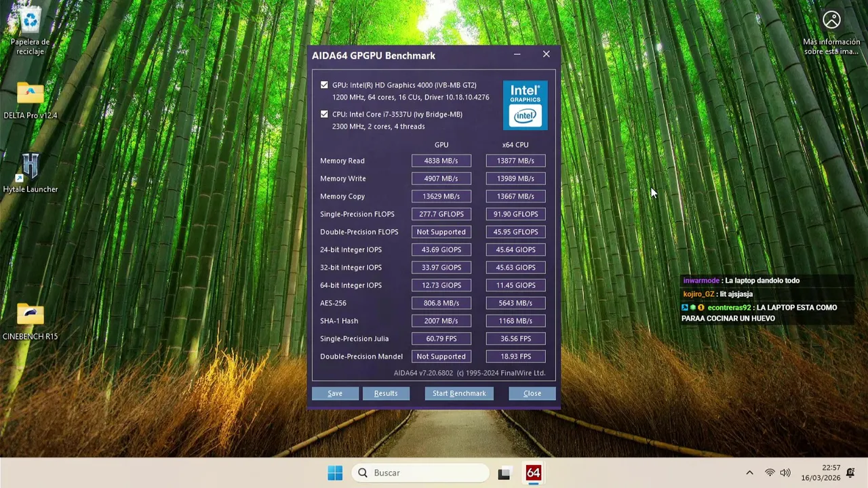This screenshot has height=488, width=868.
Task: Click the chat username econtreras92
Action: [x=729, y=308]
